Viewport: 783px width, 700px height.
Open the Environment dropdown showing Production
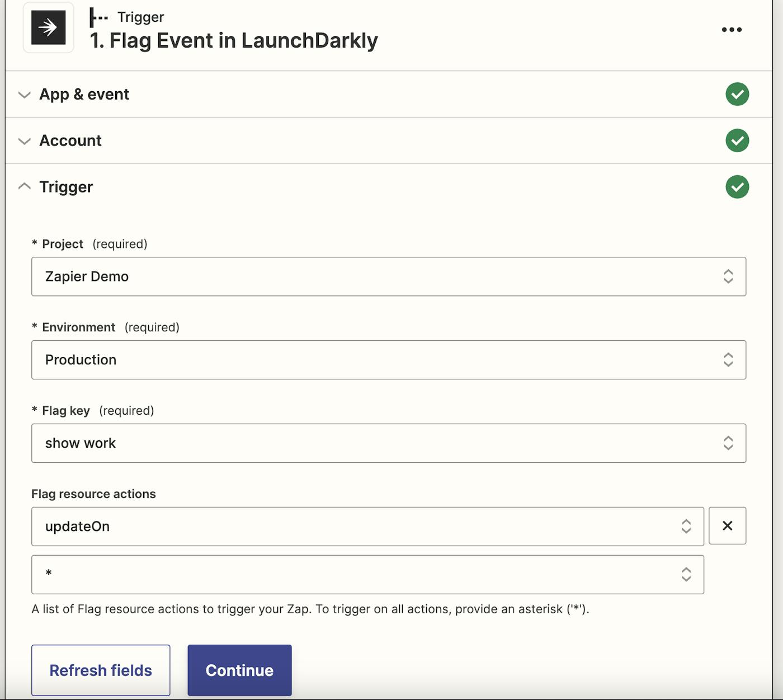pyautogui.click(x=389, y=360)
